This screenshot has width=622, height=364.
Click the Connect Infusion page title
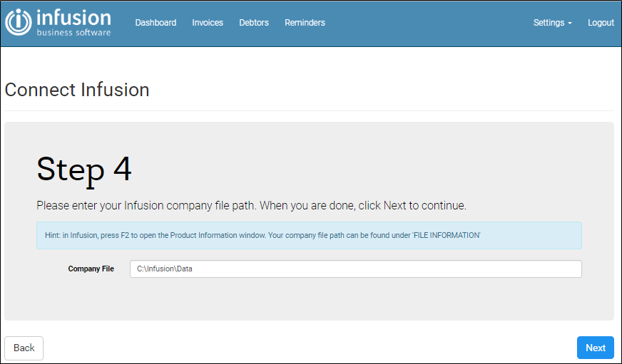(77, 90)
